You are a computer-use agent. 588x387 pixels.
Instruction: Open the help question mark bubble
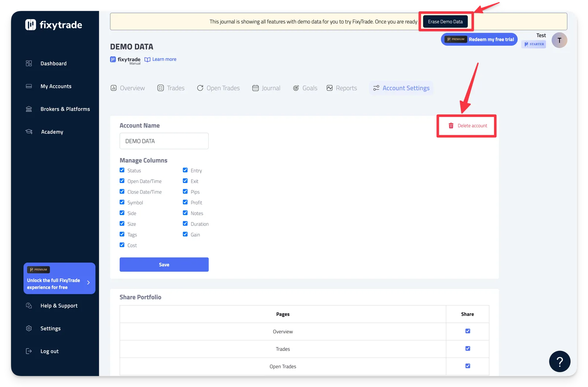560,362
